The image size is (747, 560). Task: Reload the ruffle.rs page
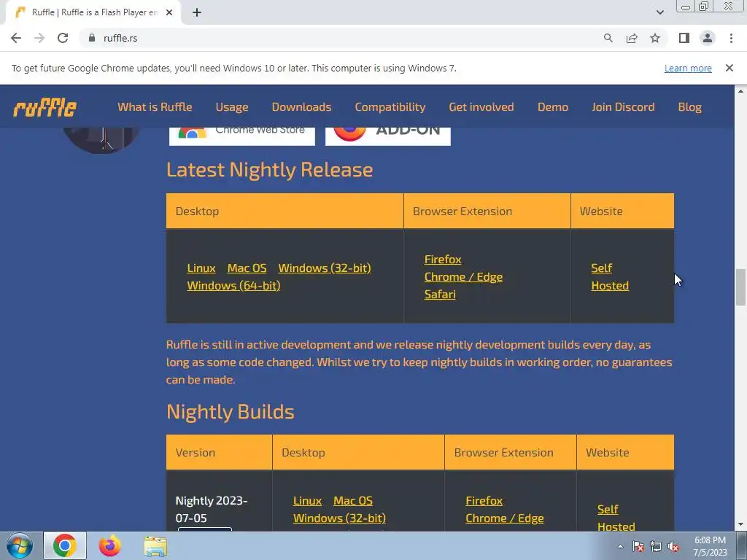coord(63,38)
